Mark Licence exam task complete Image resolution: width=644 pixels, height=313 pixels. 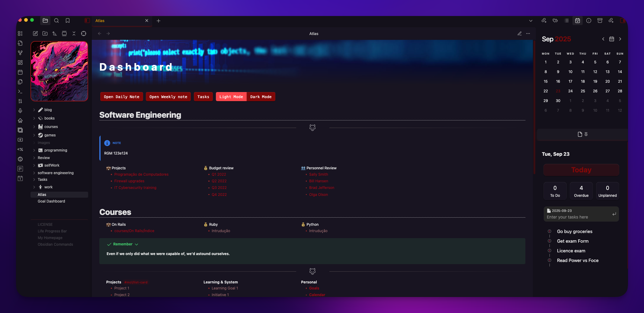[549, 251]
